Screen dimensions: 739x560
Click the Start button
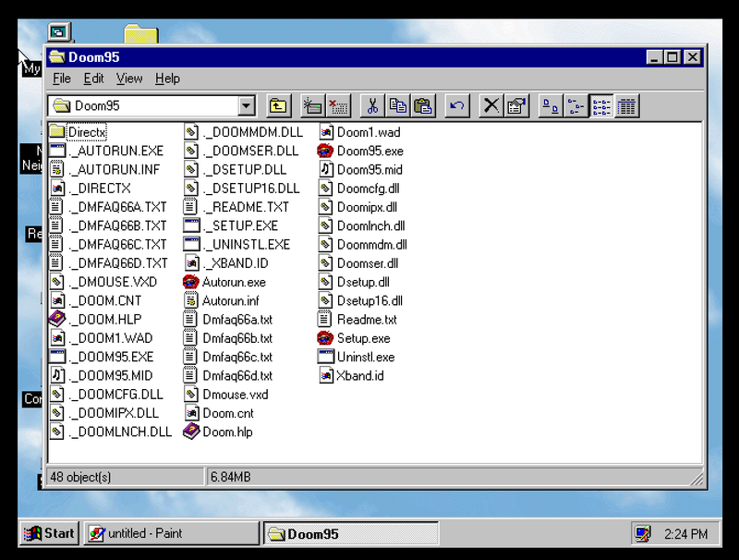[48, 533]
